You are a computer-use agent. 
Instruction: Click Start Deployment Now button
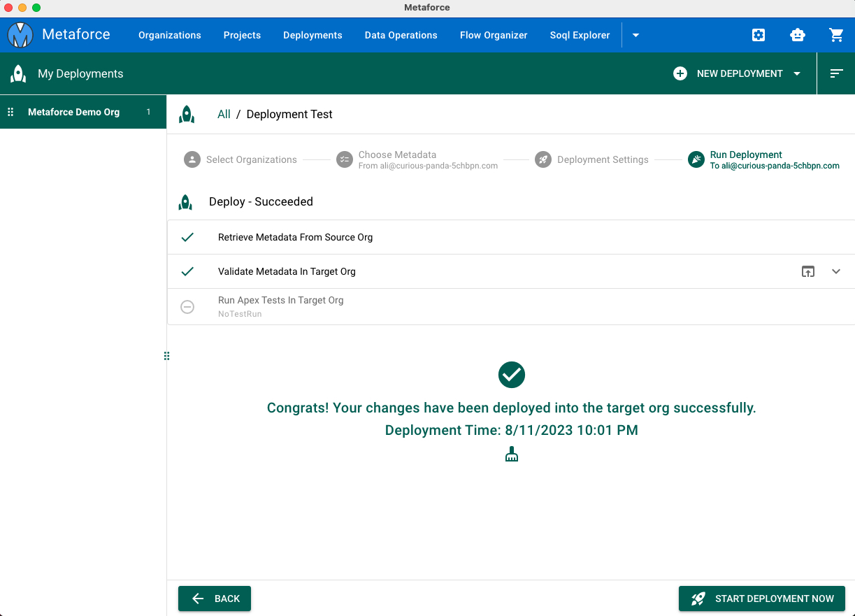click(x=762, y=599)
